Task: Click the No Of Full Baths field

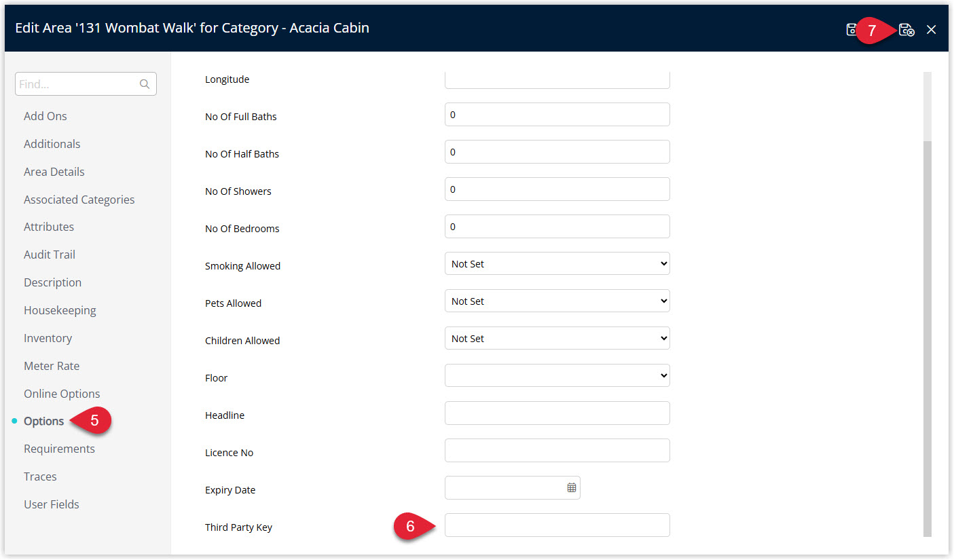Action: click(x=557, y=114)
